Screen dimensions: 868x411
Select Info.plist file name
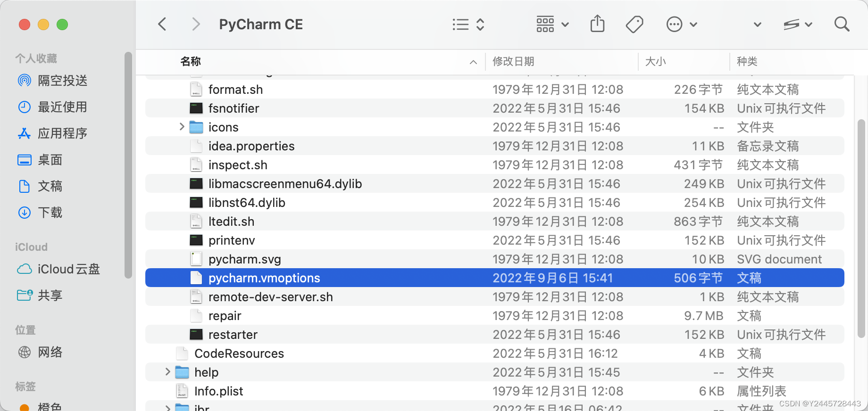point(219,391)
